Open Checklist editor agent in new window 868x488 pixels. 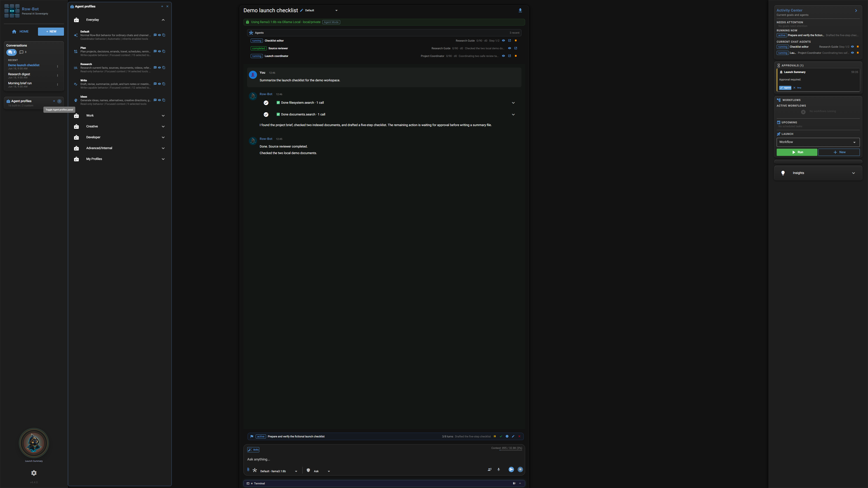pyautogui.click(x=509, y=40)
